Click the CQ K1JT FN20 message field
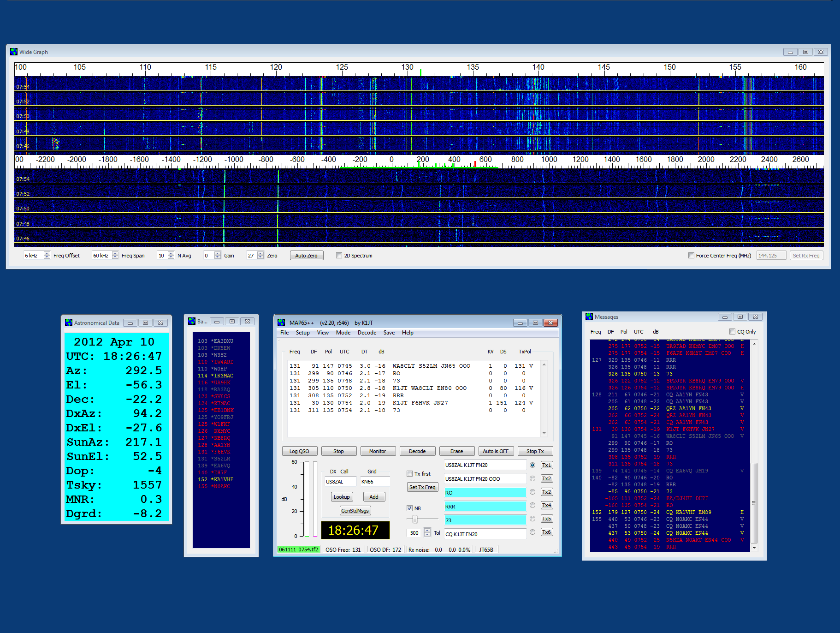 [485, 534]
